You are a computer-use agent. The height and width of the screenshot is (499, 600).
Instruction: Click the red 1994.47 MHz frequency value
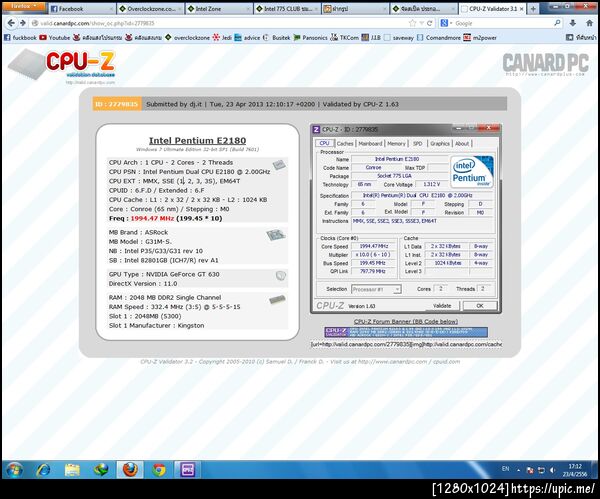coord(152,219)
